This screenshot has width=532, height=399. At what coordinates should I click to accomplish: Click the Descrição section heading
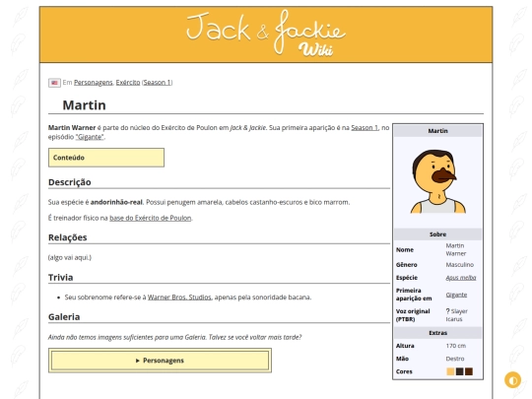70,182
